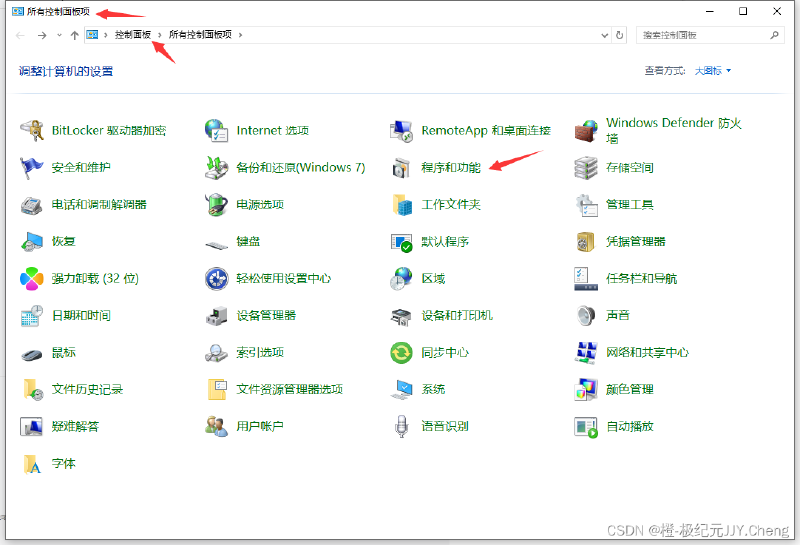Image resolution: width=800 pixels, height=545 pixels.
Task: Open the 颜色管理 icon
Action: (x=586, y=390)
